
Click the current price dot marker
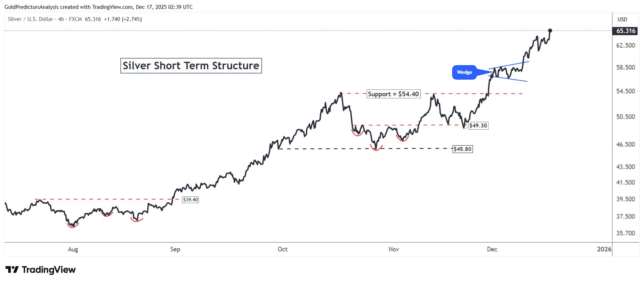click(550, 31)
